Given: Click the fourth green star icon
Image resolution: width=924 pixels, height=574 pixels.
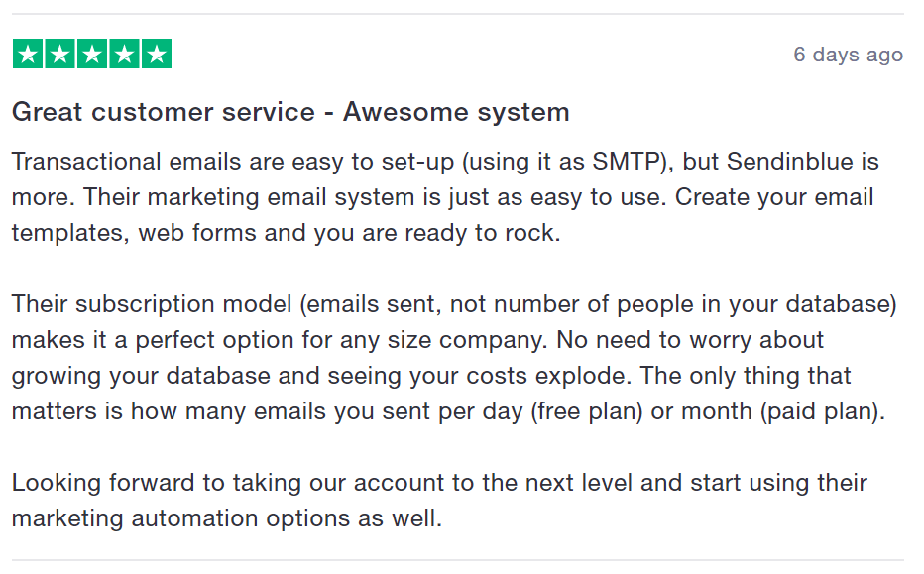Looking at the screenshot, I should [x=124, y=54].
